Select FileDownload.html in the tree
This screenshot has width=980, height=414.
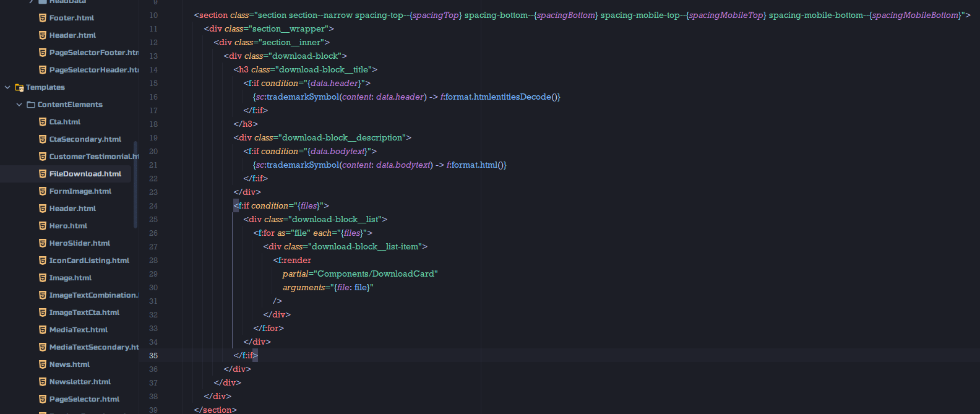(x=85, y=174)
